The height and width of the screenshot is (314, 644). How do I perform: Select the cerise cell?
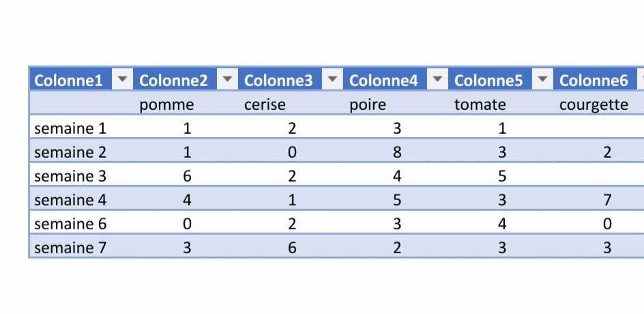click(x=265, y=104)
